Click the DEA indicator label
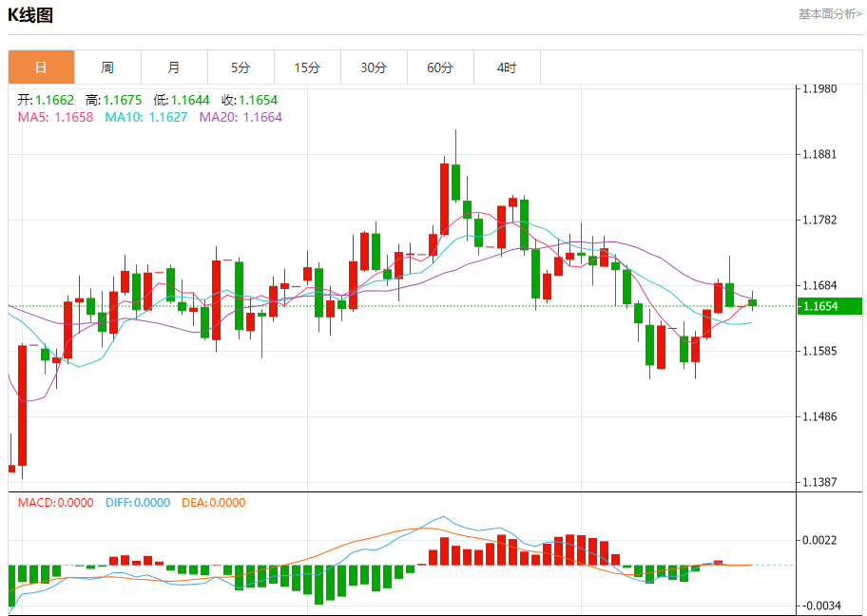This screenshot has height=616, width=867. pos(213,503)
